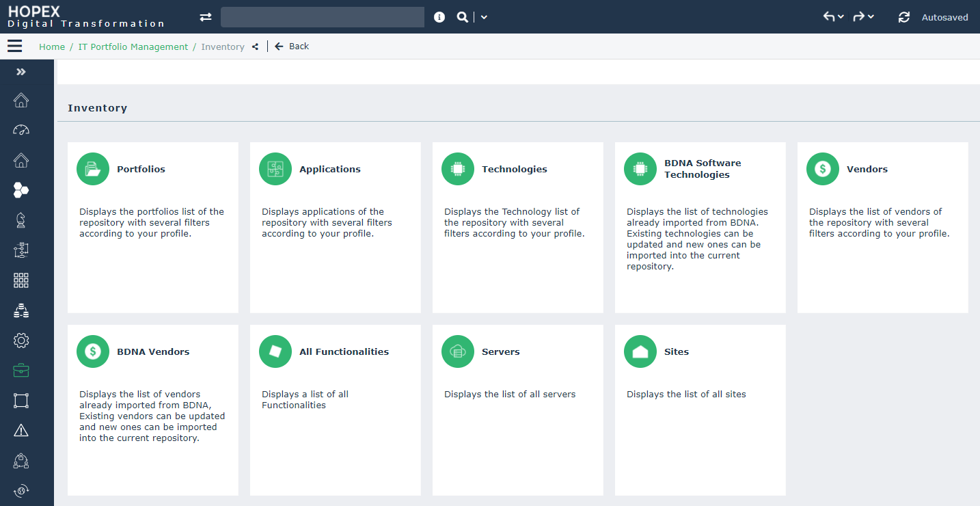This screenshot has height=506, width=980.
Task: Open IT Portfolio Management breadcrumb
Action: [x=133, y=47]
